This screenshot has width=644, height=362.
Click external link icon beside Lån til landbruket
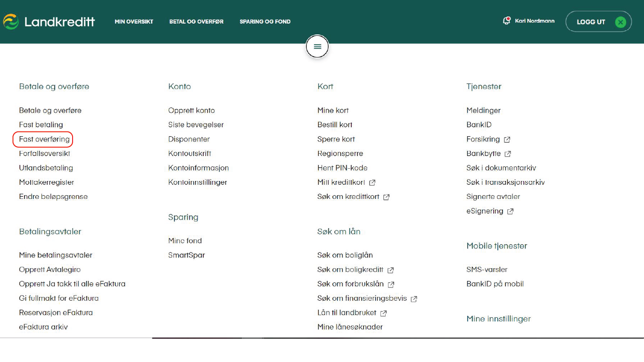tap(383, 313)
